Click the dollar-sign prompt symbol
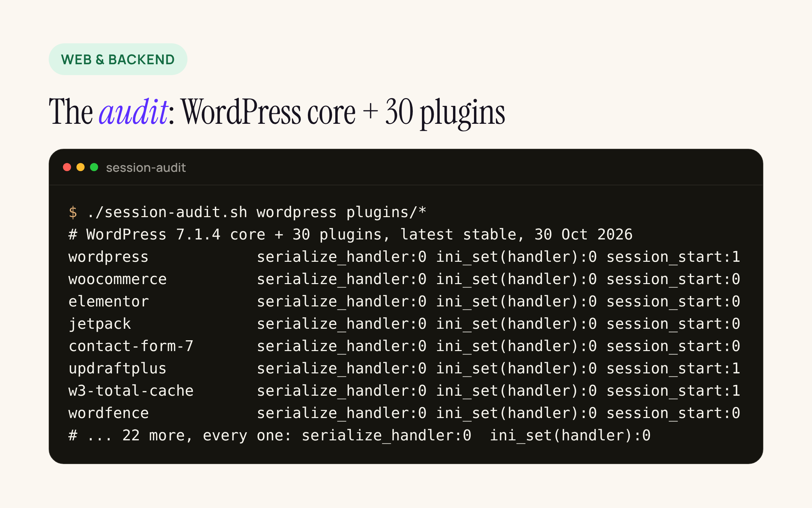This screenshot has height=508, width=812. [73, 212]
